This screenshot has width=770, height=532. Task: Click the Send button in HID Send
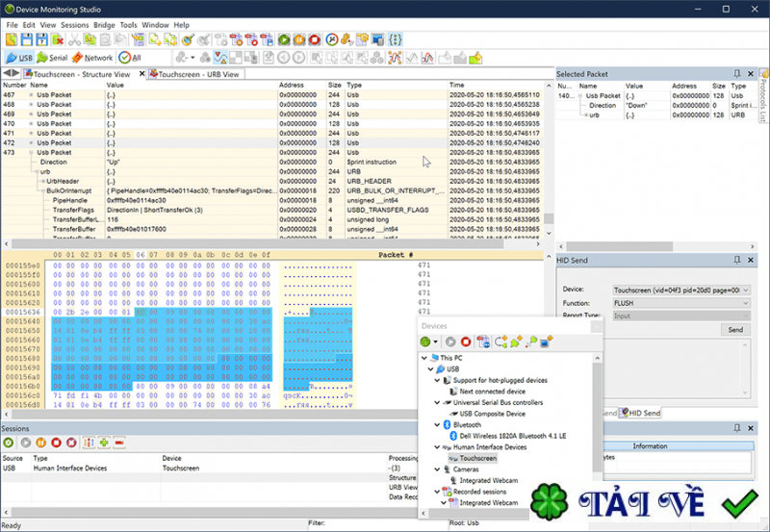735,329
